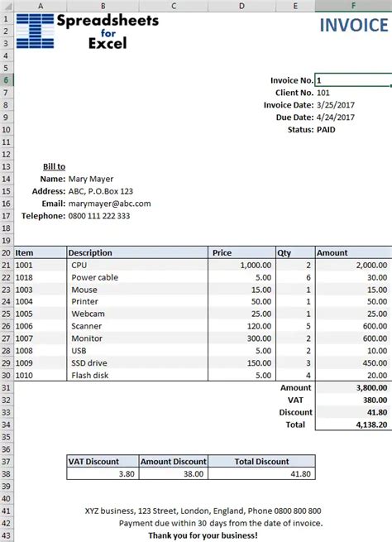Click the INVOICE title text
392x542 pixels.
coord(354,25)
